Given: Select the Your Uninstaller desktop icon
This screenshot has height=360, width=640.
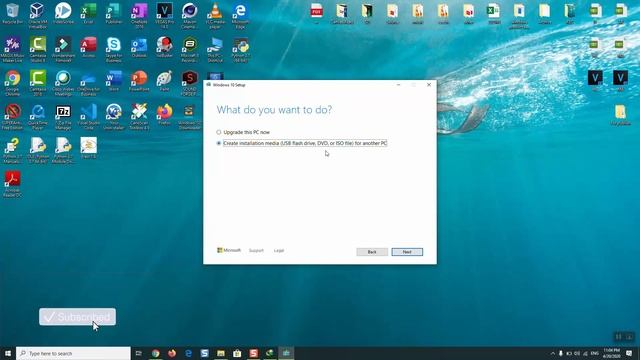Looking at the screenshot, I should coord(114,117).
